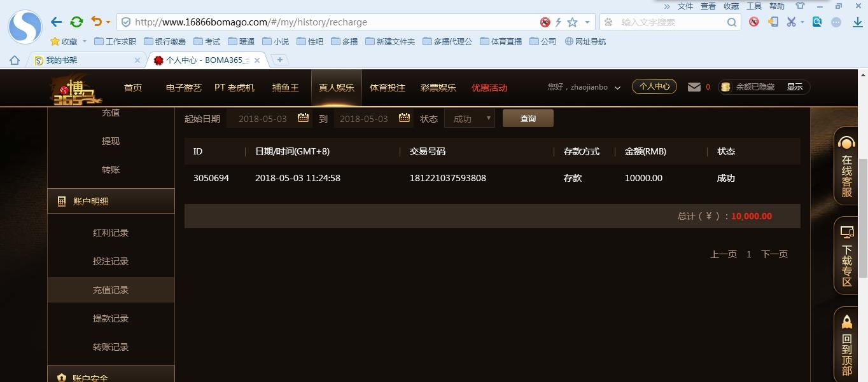Go to 首页 in site navigation

click(x=133, y=88)
